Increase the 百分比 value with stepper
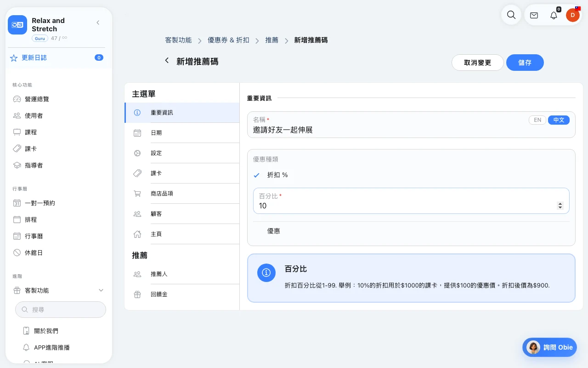Screen dimensions: 588x368 (x=560, y=204)
